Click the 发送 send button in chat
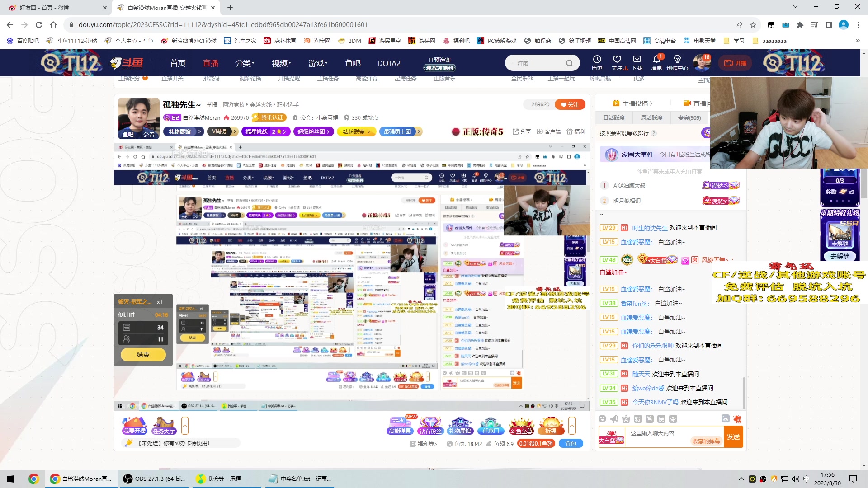This screenshot has height=488, width=868. (733, 437)
